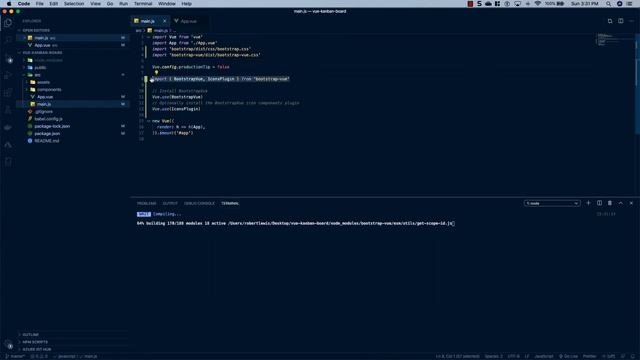Image resolution: width=640 pixels, height=360 pixels.
Task: Click the LF end-of-line setting in the status bar
Action: coord(527,356)
